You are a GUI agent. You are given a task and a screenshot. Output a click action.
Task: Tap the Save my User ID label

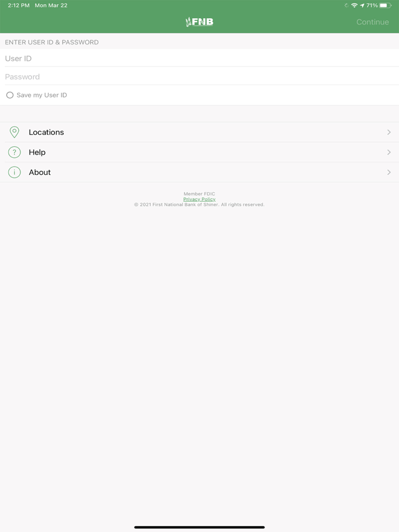(x=42, y=95)
